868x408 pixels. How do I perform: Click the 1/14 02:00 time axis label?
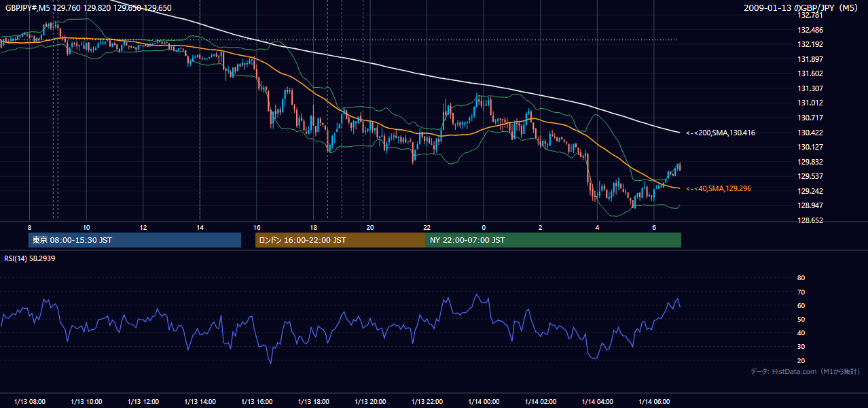(540, 401)
